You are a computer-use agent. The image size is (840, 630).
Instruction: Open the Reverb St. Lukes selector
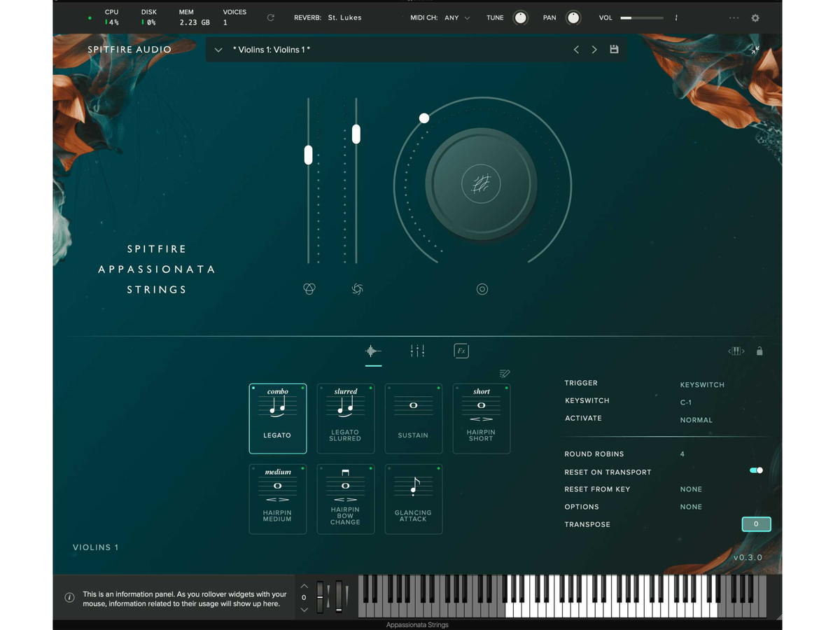pos(344,17)
